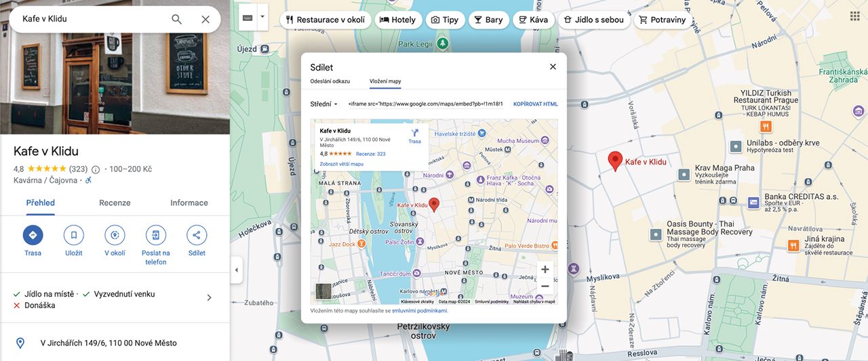Open the Recenze tab

(115, 203)
